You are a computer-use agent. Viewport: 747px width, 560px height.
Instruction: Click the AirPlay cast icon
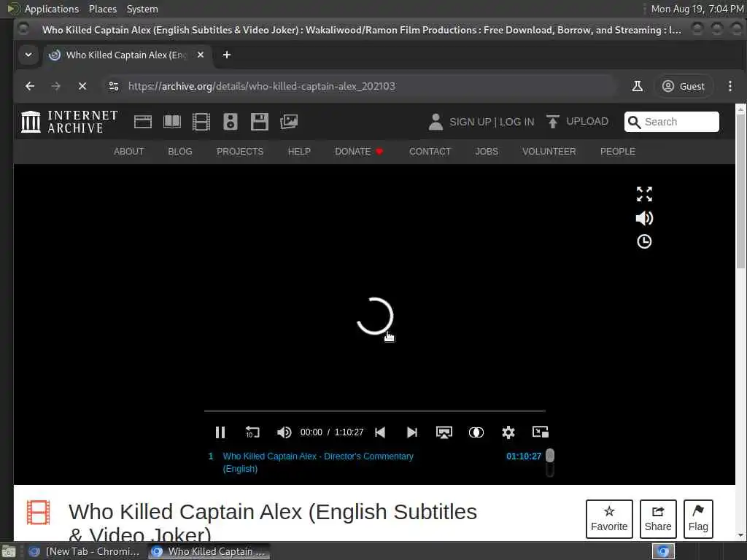(x=444, y=432)
